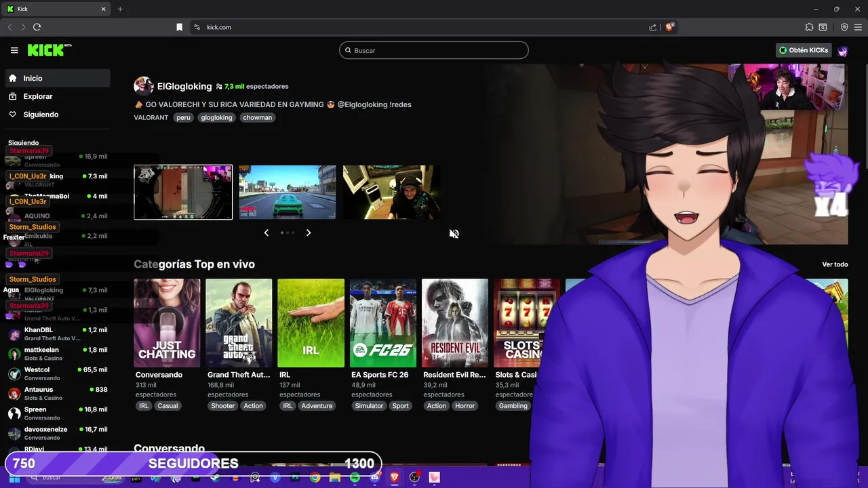Go to previous featured stream
Viewport: 868px width, 488px height.
[x=266, y=232]
